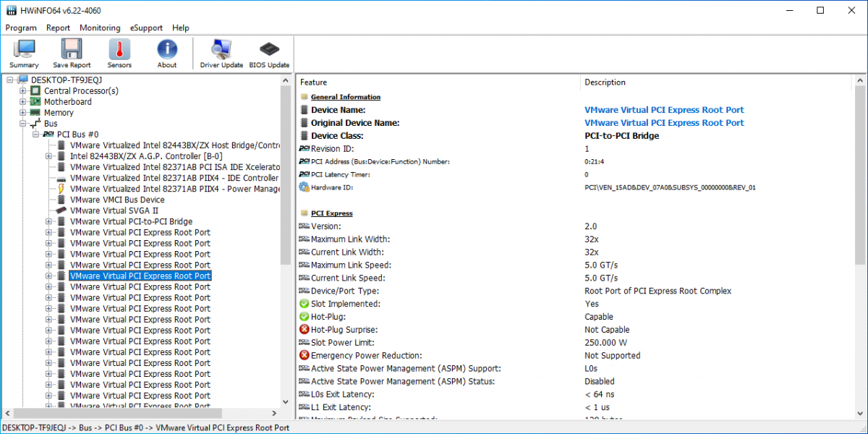
Task: Click the Description column header
Action: pos(605,82)
